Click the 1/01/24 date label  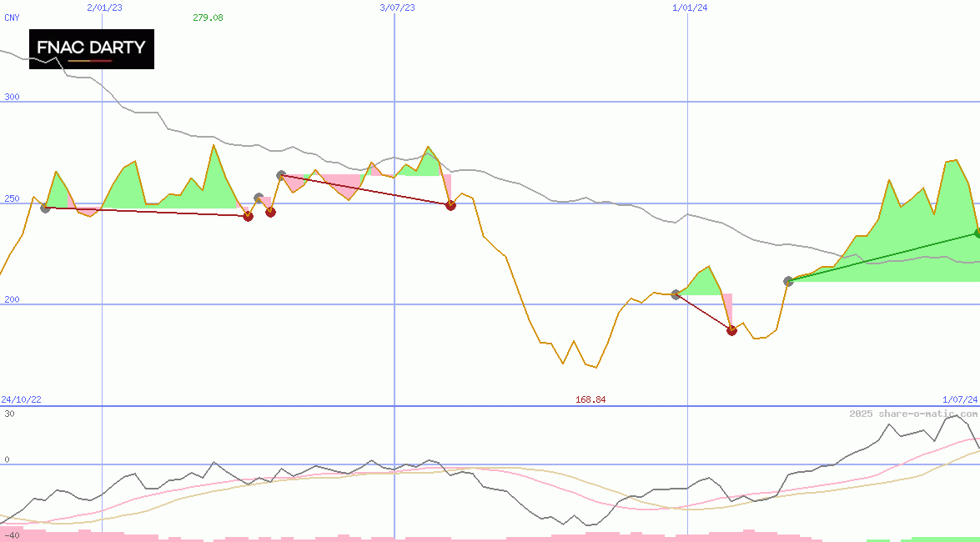click(x=690, y=8)
